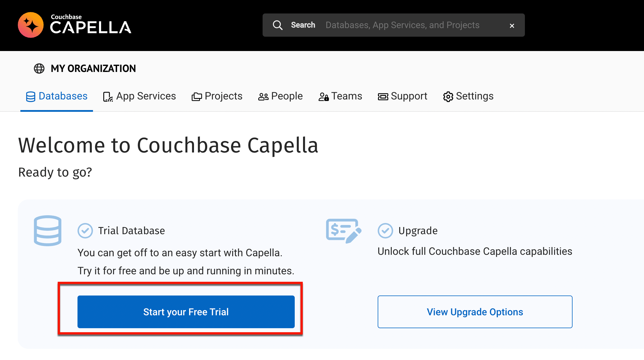Image resolution: width=644 pixels, height=360 pixels.
Task: Open the Settings tab
Action: pos(468,96)
